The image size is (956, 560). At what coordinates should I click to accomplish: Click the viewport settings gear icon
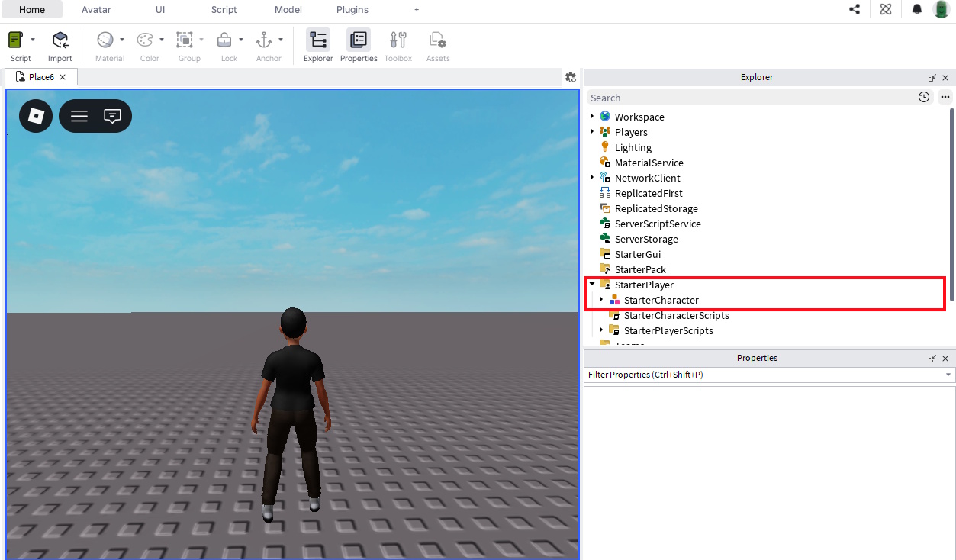[x=570, y=77]
